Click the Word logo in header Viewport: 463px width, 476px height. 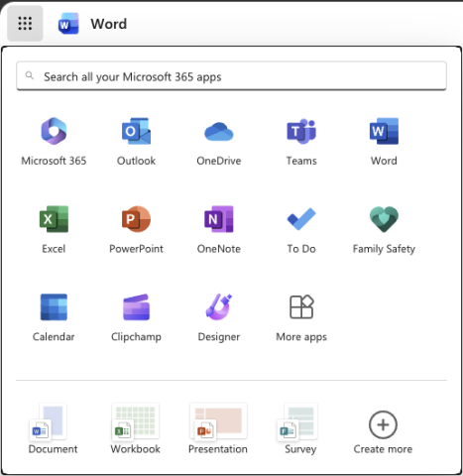coord(68,24)
